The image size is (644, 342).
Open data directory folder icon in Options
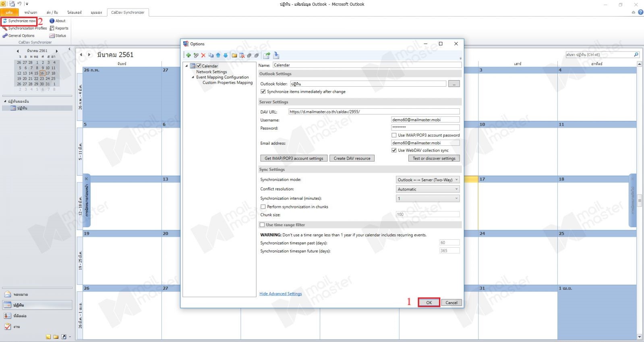click(x=234, y=55)
